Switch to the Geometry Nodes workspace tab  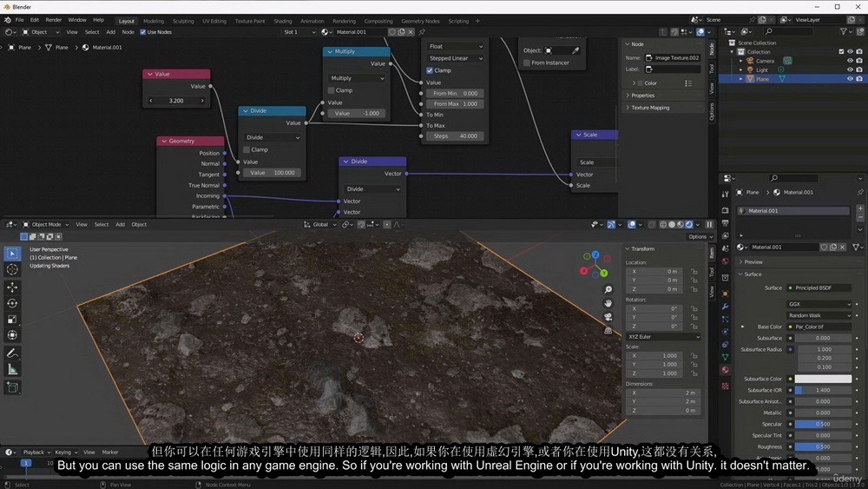(420, 21)
